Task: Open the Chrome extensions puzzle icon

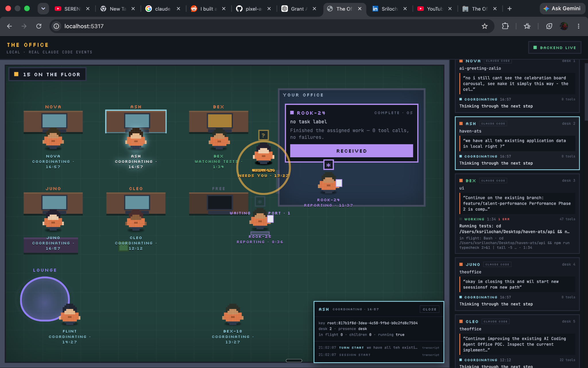Action: 505,26
